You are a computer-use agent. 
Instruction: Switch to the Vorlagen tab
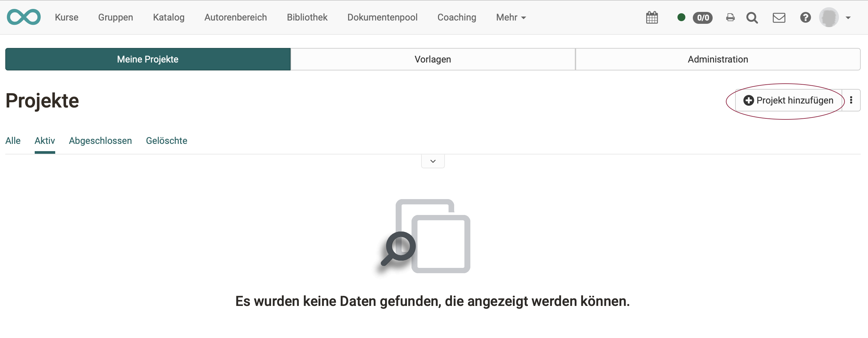click(433, 59)
